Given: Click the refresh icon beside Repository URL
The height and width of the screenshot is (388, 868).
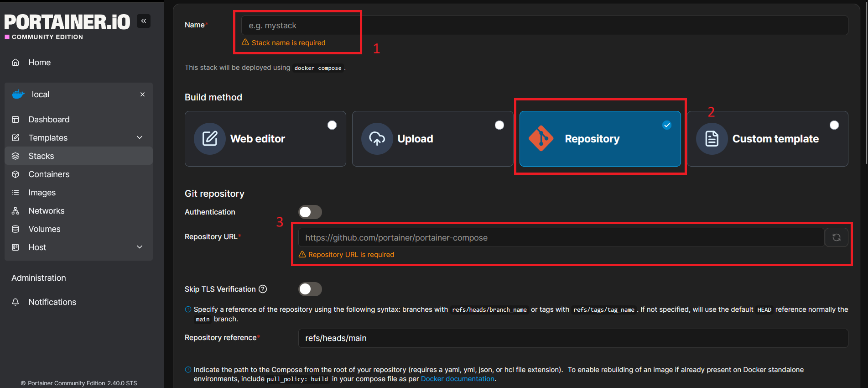Looking at the screenshot, I should 837,237.
